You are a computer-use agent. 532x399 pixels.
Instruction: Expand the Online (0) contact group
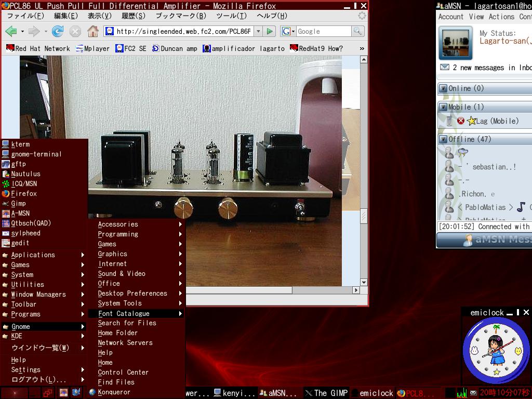click(x=443, y=88)
